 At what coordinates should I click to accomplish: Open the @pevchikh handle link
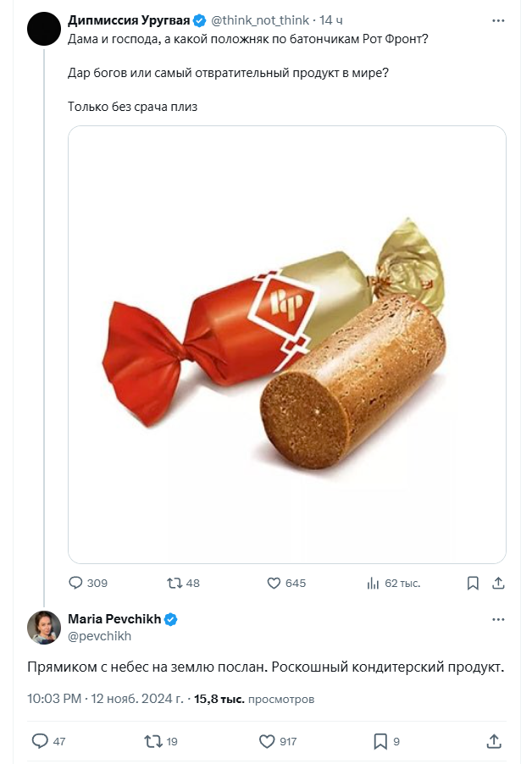click(99, 636)
